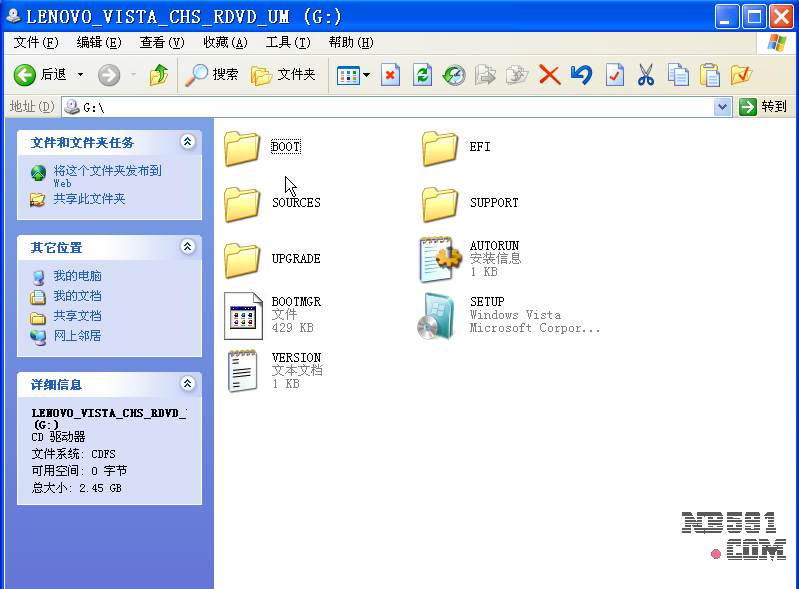
Task: Expand the address bar dropdown
Action: (722, 107)
